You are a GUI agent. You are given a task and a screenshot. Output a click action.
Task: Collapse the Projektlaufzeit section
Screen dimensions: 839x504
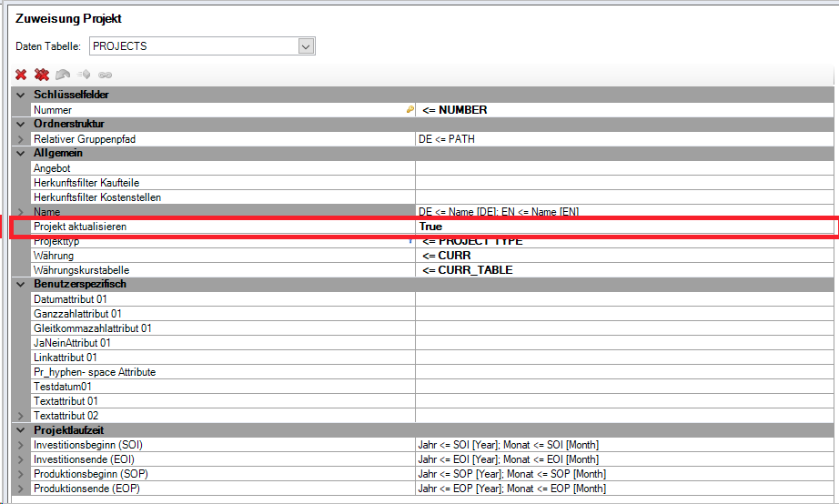pos(21,430)
